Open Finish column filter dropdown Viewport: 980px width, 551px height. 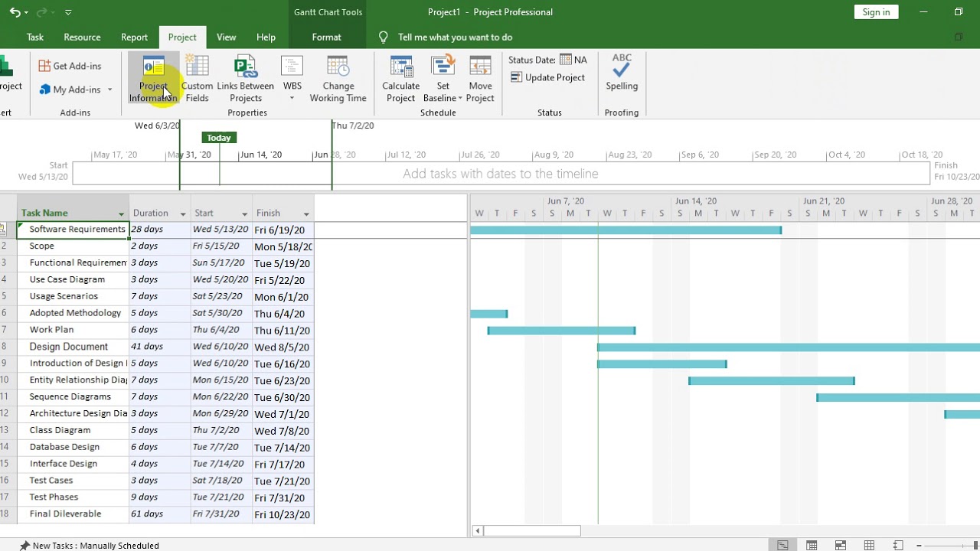306,214
